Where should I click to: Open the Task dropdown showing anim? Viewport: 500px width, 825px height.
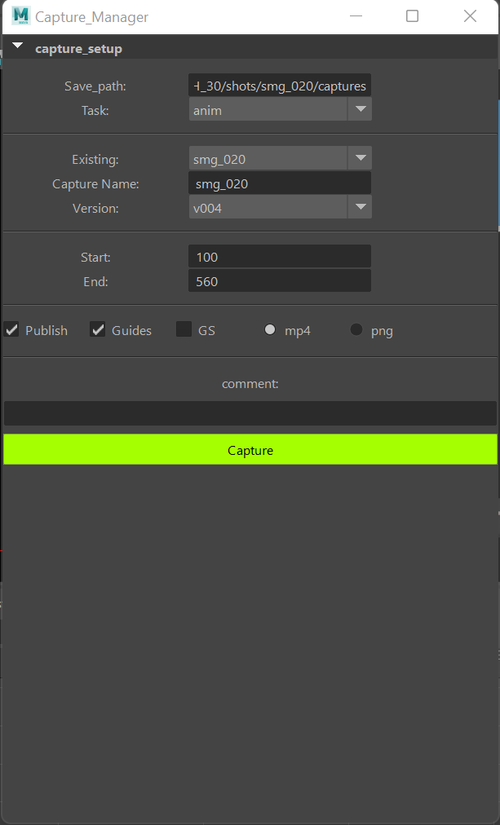[280, 110]
